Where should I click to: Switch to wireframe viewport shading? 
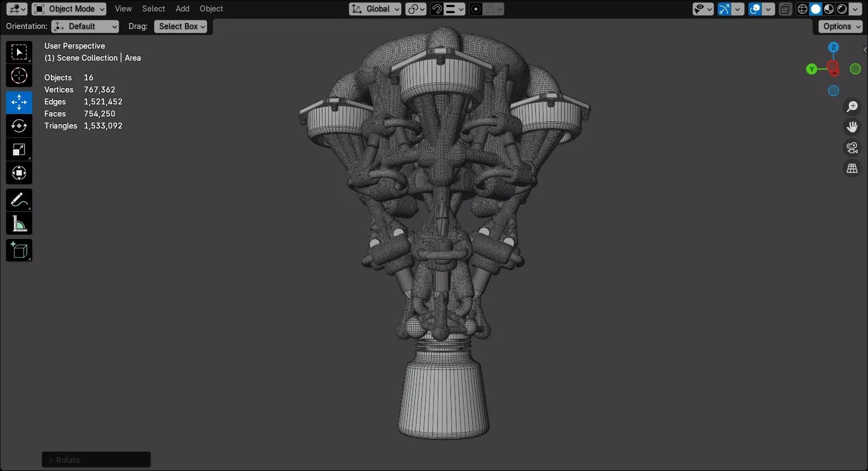click(x=802, y=9)
